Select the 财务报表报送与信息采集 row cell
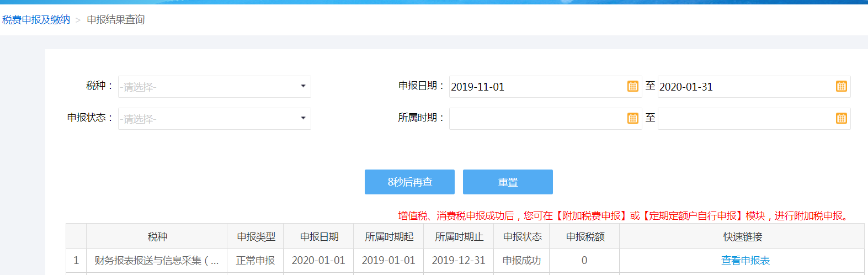The height and width of the screenshot is (275, 868). (x=157, y=261)
